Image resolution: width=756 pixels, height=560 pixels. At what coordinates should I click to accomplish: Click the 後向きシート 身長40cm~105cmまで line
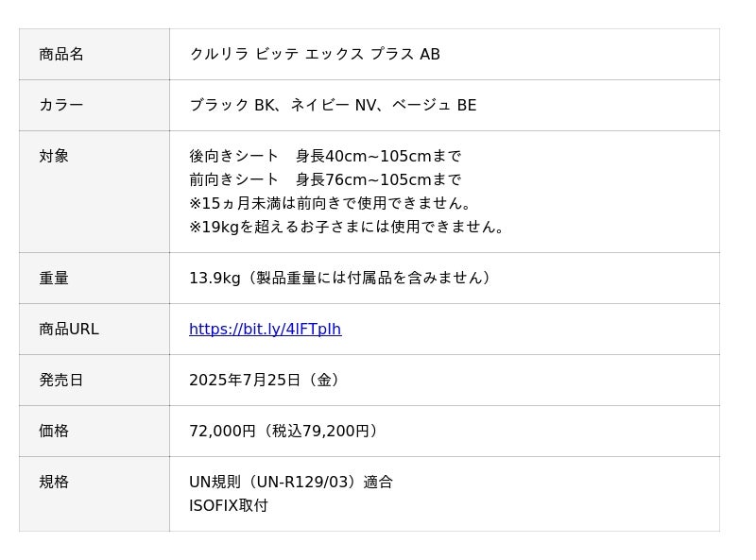click(x=325, y=157)
